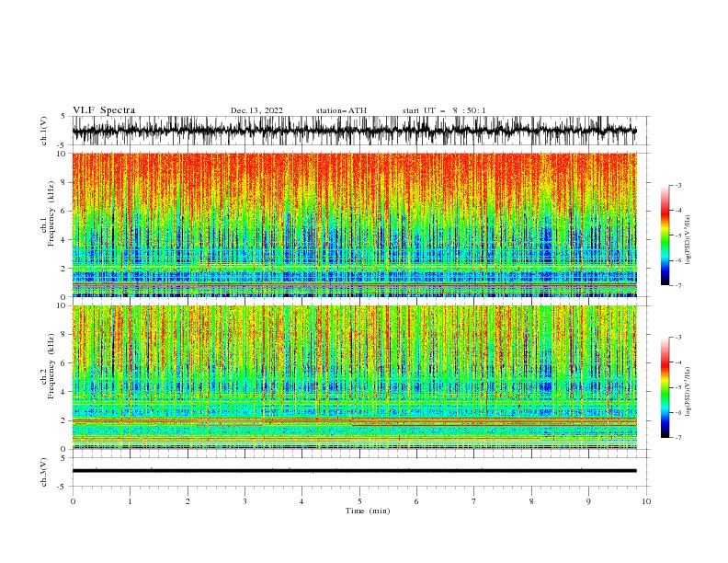Click the '6' kHz tick on ch.2 axis
728x563 pixels.
tap(64, 363)
